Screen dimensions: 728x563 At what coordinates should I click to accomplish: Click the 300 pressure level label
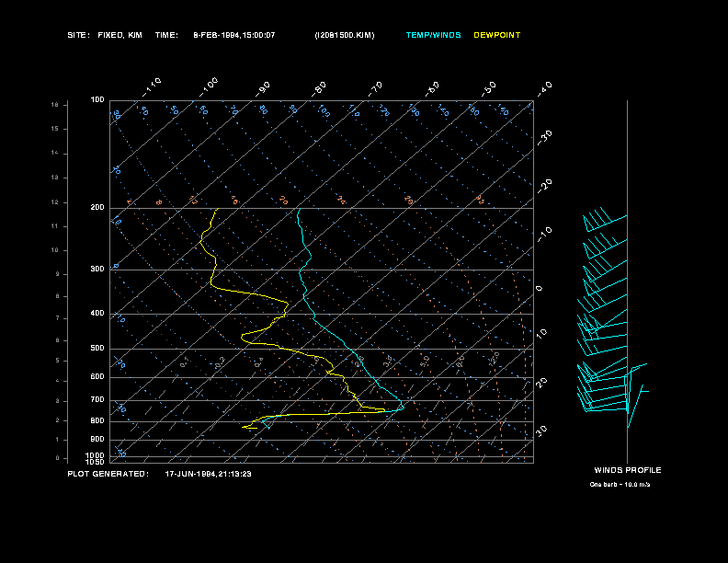pos(97,269)
